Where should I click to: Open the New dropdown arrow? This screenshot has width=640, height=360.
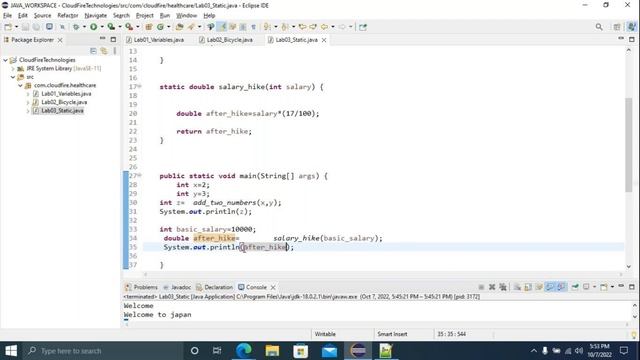[16, 27]
